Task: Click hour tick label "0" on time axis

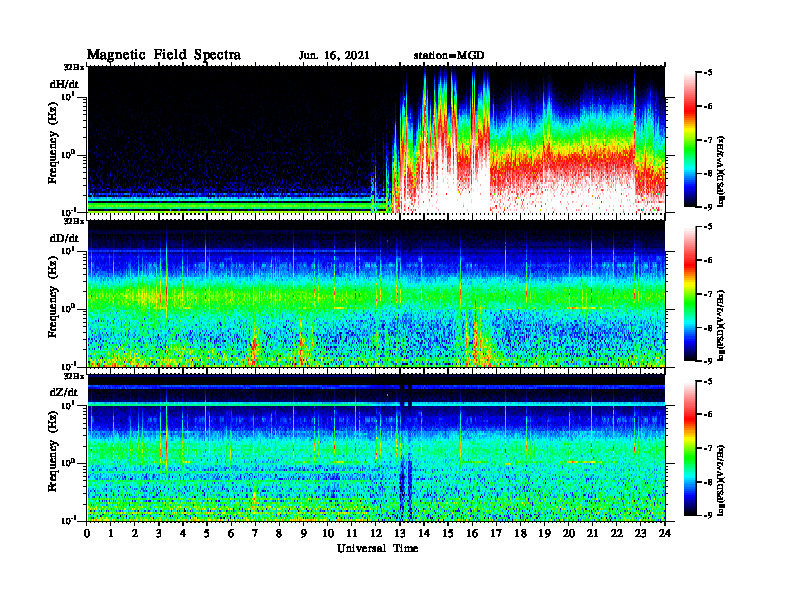Action: [87, 534]
